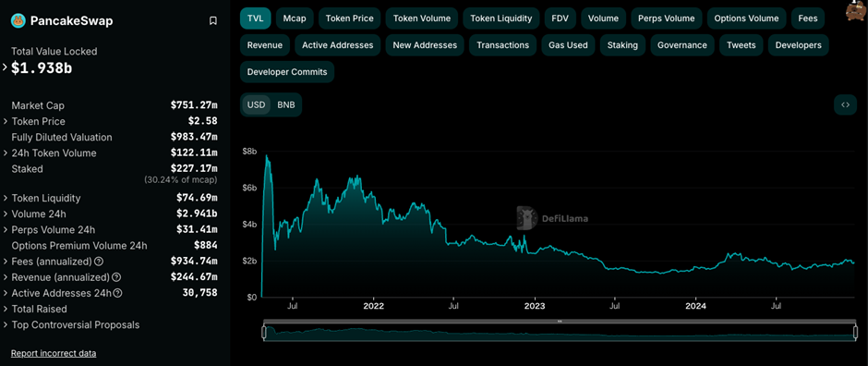Viewport: 868px width, 366px height.
Task: Expand the Volume 24h row
Action: [5, 213]
